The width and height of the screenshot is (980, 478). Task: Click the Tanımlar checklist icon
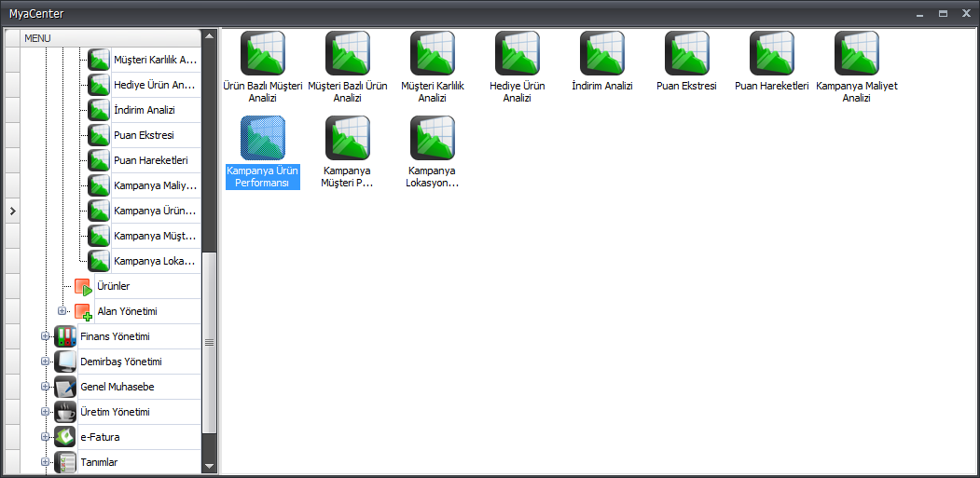[x=65, y=462]
